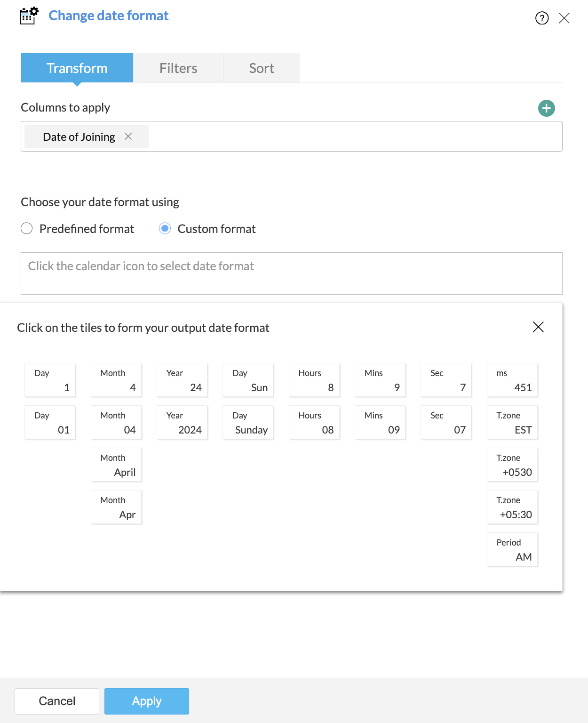The height and width of the screenshot is (723, 588).
Task: Remove the Date of Joining column chip
Action: 128,137
